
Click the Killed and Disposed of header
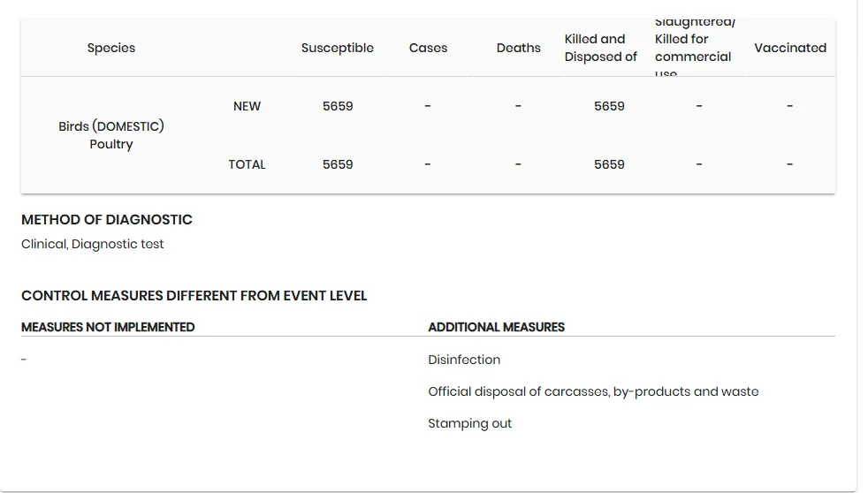pos(601,48)
